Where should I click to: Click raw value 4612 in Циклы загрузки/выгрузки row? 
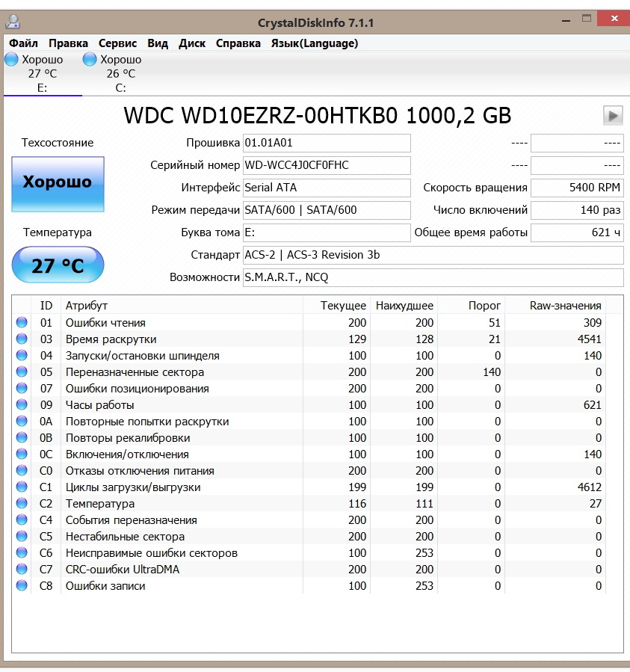[590, 487]
